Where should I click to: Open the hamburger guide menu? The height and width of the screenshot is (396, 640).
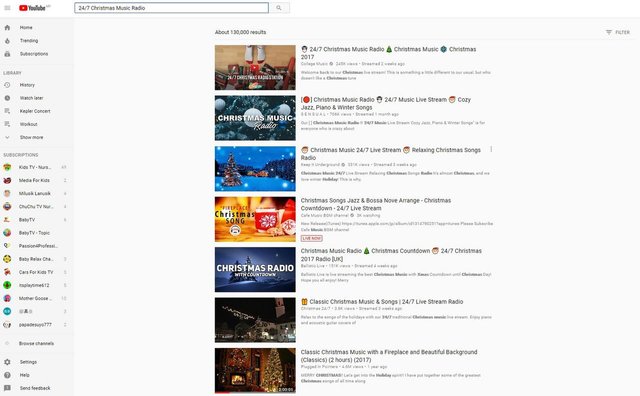7,8
